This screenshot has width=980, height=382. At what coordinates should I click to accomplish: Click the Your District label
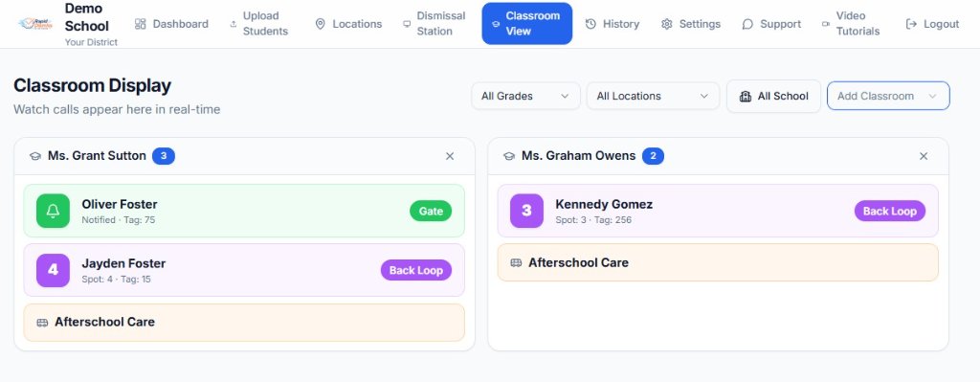pyautogui.click(x=91, y=42)
